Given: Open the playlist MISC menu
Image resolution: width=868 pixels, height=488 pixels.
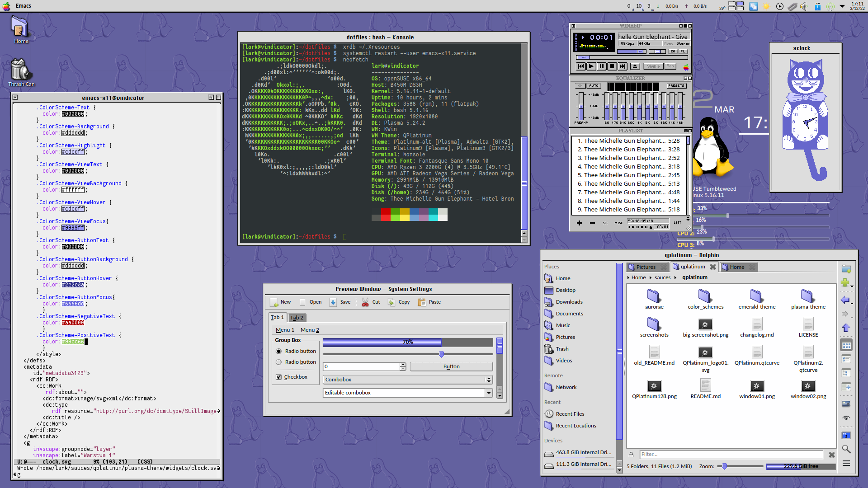Looking at the screenshot, I should click(618, 223).
